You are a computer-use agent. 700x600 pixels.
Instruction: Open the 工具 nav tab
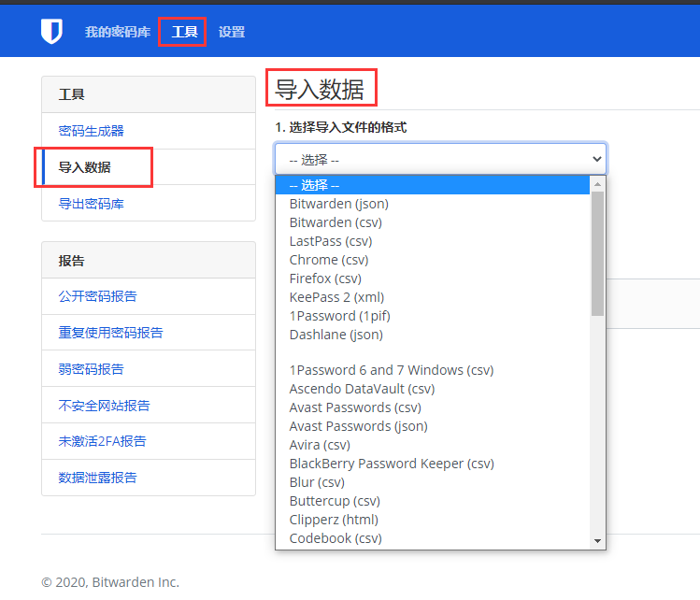point(184,32)
